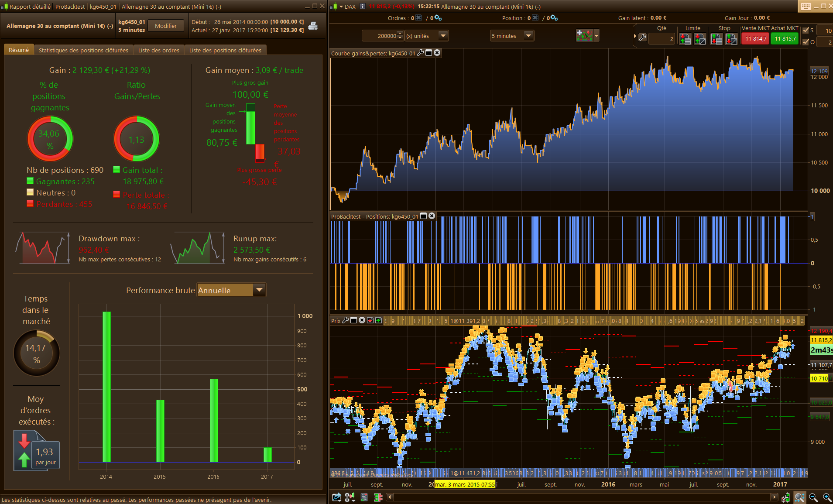Toggle the S checkbox
This screenshot has height=504, width=833.
[x=806, y=31]
